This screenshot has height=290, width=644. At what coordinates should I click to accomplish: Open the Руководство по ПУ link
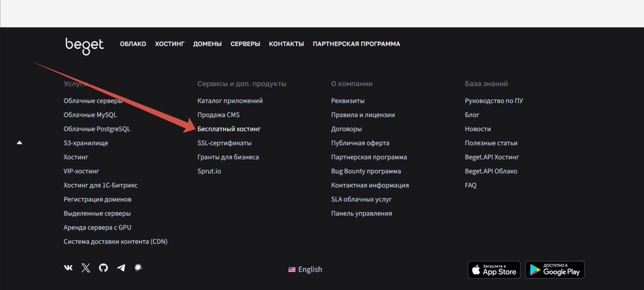pyautogui.click(x=494, y=101)
